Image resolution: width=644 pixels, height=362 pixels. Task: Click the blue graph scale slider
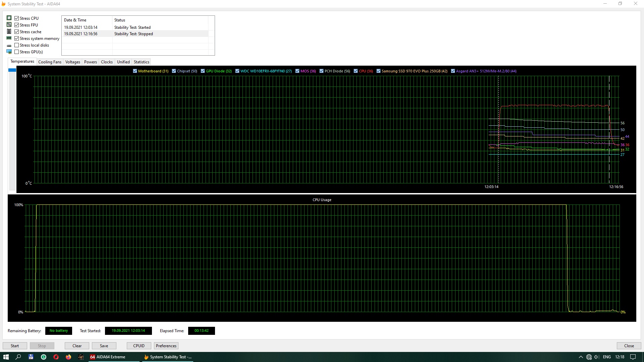pyautogui.click(x=12, y=70)
